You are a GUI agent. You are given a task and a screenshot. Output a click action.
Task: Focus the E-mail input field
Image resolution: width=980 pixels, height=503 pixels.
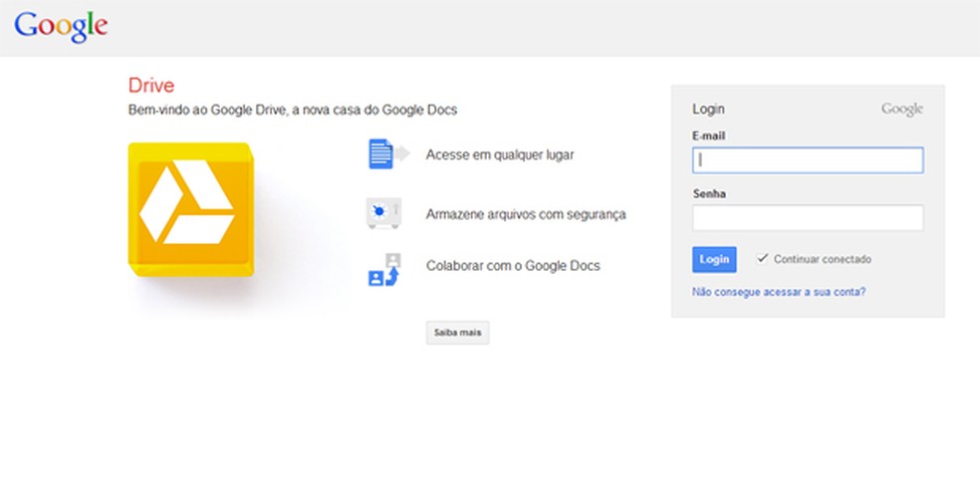[808, 160]
